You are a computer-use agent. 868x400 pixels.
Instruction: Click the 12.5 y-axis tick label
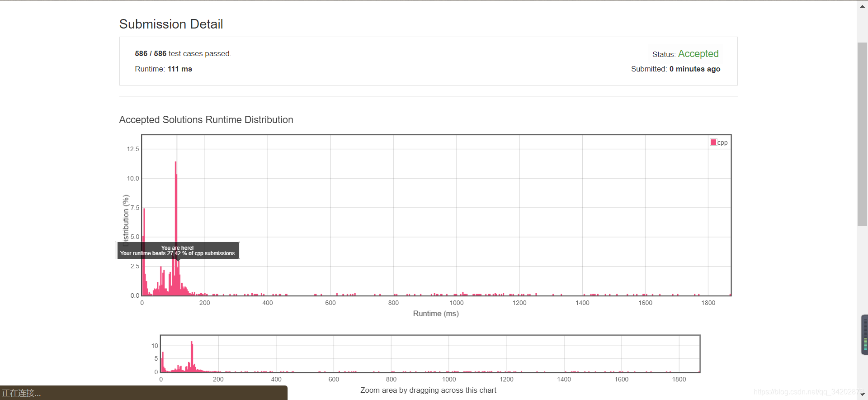(133, 149)
